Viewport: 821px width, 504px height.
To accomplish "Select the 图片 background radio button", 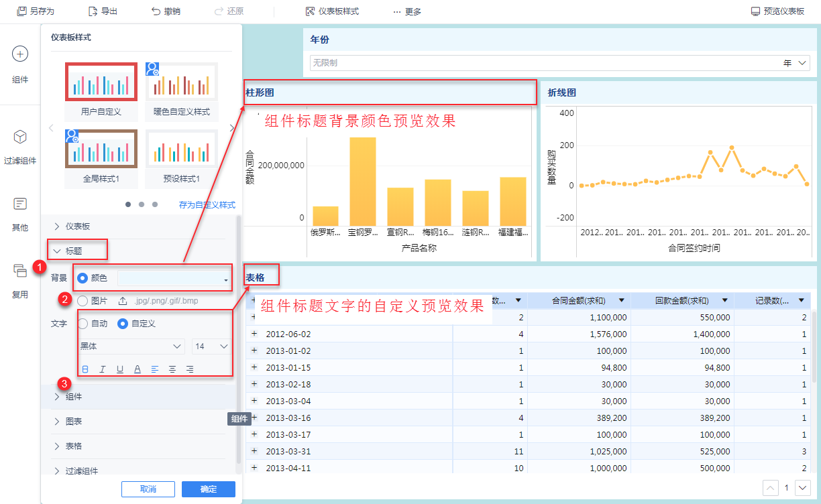I will tap(83, 301).
